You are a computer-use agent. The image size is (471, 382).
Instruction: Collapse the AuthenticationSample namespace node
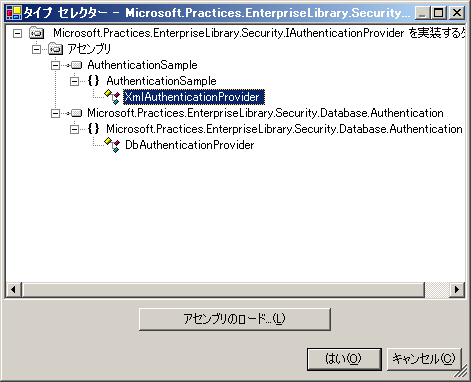(x=74, y=81)
